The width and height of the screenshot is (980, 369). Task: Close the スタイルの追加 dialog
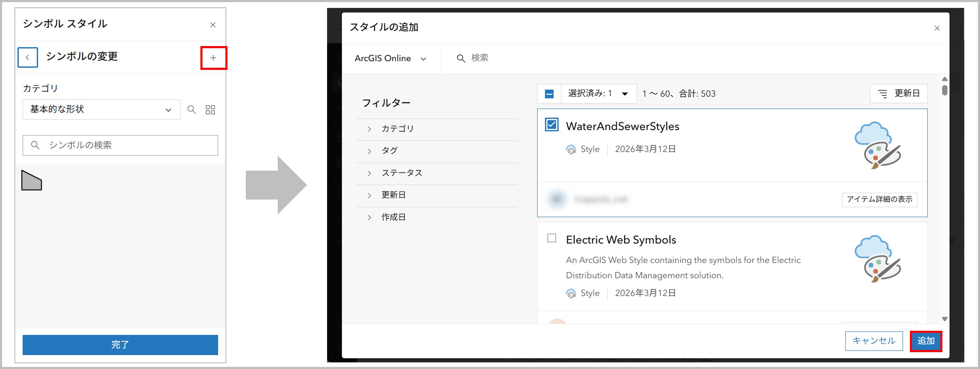pos(937,28)
